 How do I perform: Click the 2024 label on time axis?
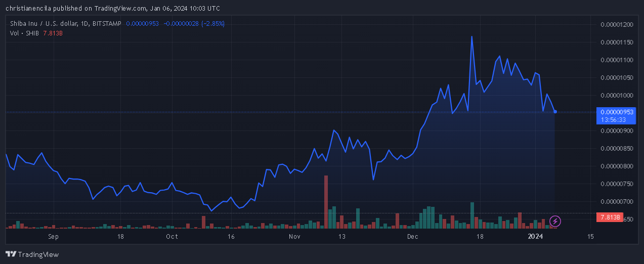click(x=535, y=236)
